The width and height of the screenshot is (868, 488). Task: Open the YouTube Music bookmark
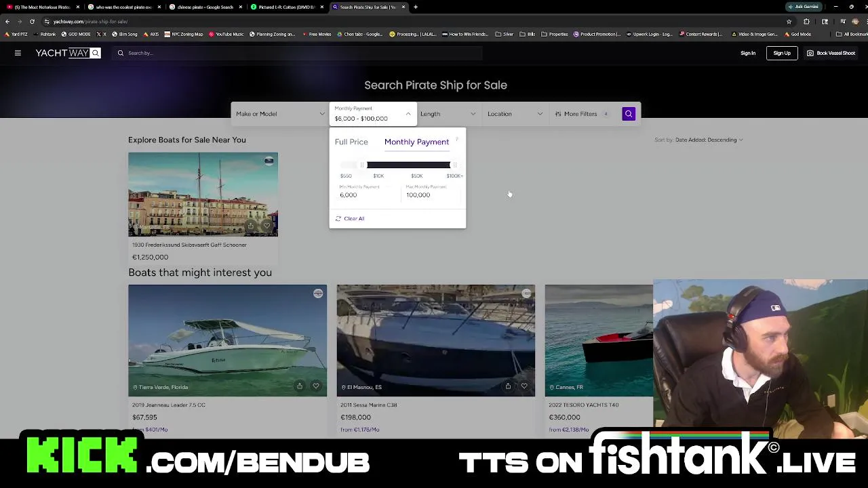pos(226,34)
